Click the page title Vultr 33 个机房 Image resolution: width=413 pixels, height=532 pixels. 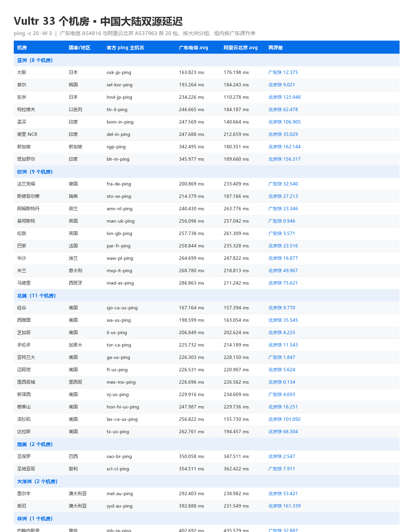click(52, 21)
